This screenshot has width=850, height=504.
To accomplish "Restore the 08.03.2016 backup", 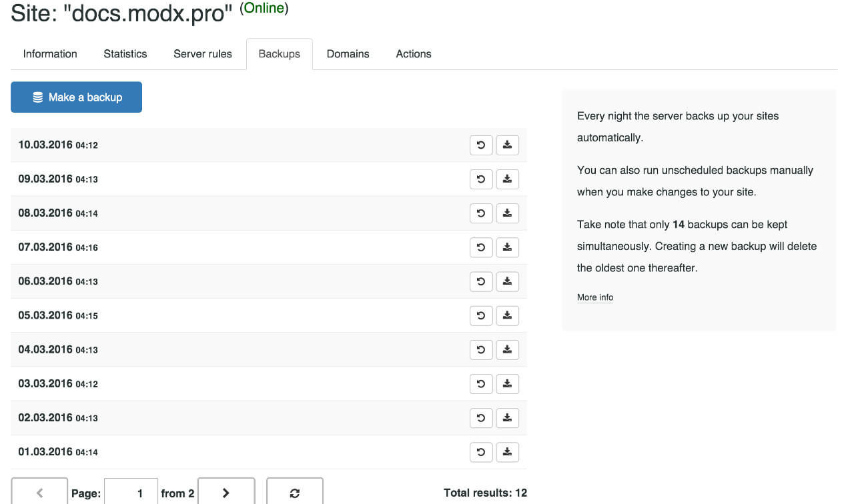I will coord(481,213).
